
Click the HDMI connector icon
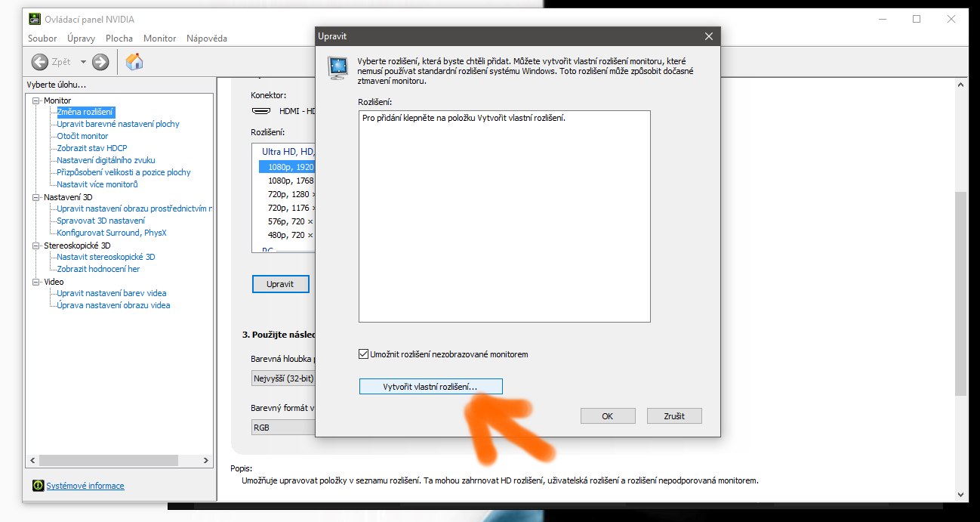tap(260, 111)
